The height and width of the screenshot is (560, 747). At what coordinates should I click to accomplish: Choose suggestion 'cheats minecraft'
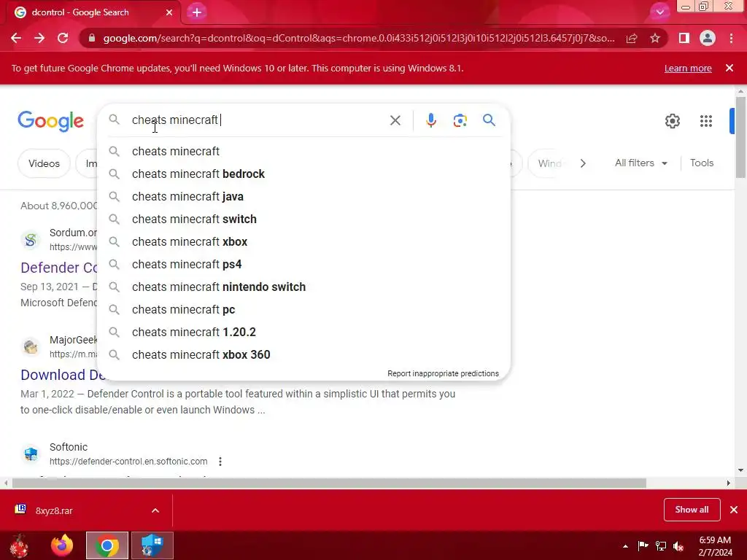coord(303,152)
